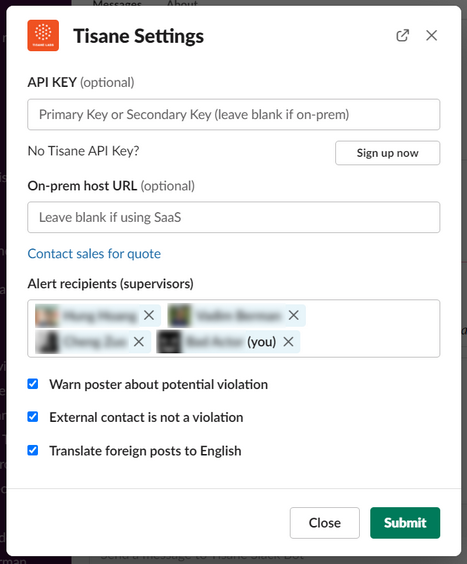The image size is (467, 564).
Task: Click the Tisane Labs orange app logo
Action: [x=43, y=35]
